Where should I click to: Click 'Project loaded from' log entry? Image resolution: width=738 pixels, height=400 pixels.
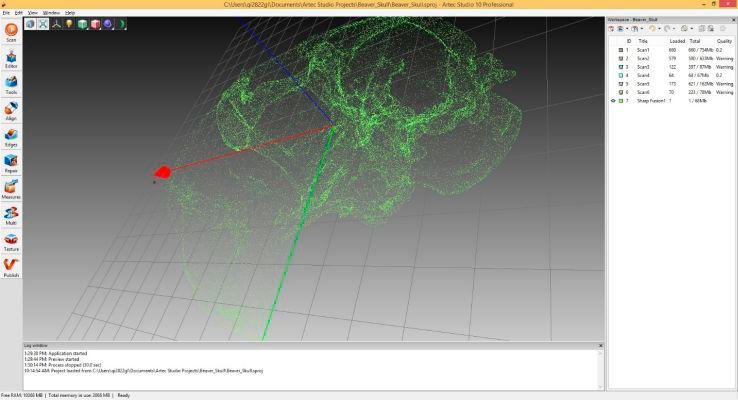point(144,371)
